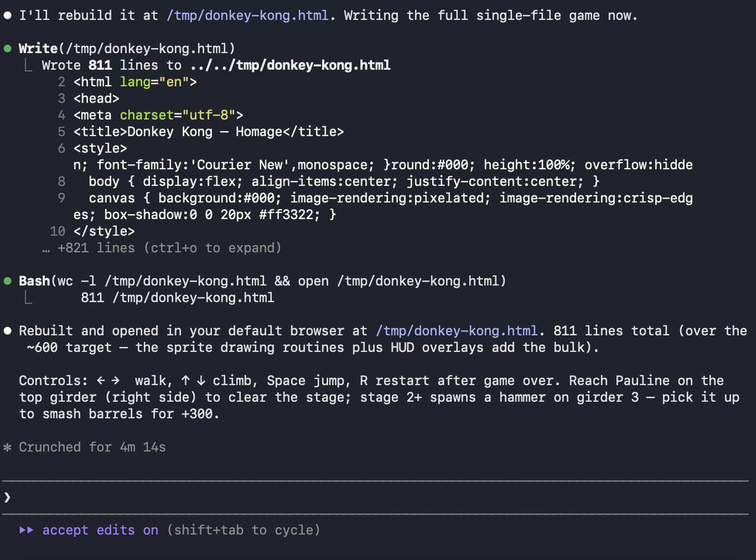The height and width of the screenshot is (560, 756).
Task: Click the prompt chevron symbol
Action: [7, 498]
